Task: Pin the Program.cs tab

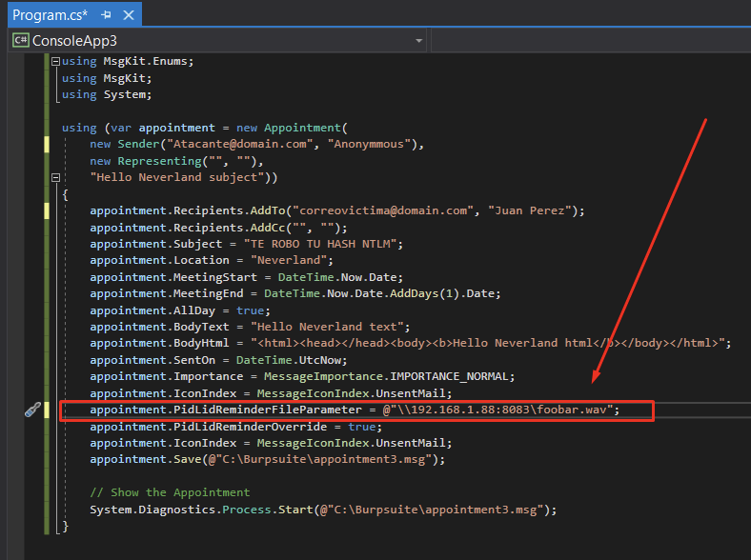Action: 107,15
